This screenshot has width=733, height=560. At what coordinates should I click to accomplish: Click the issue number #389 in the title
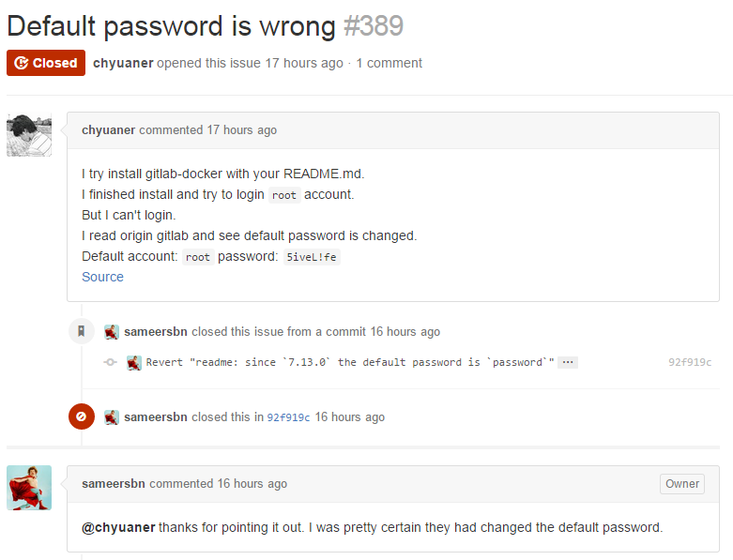[374, 25]
